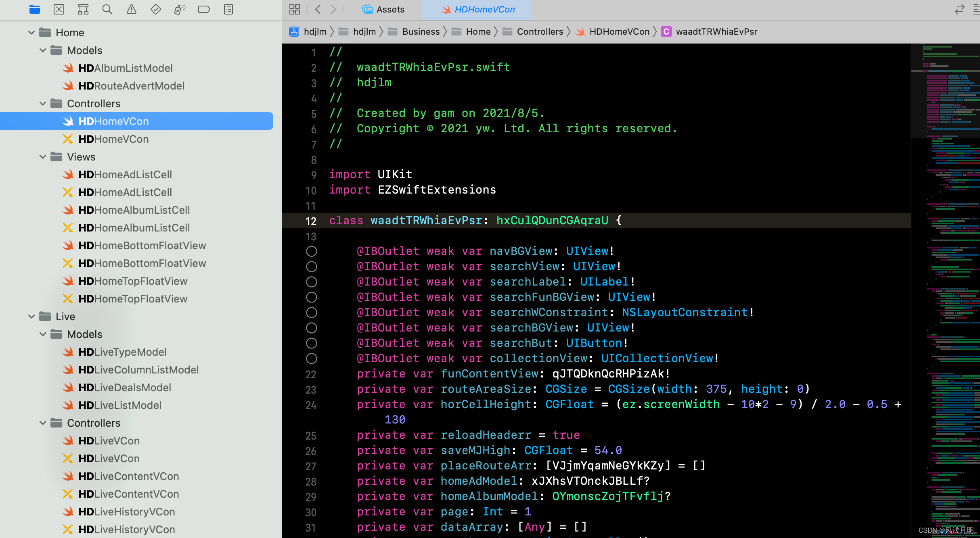Toggle outlet connection circle for navBGView

[x=312, y=251]
